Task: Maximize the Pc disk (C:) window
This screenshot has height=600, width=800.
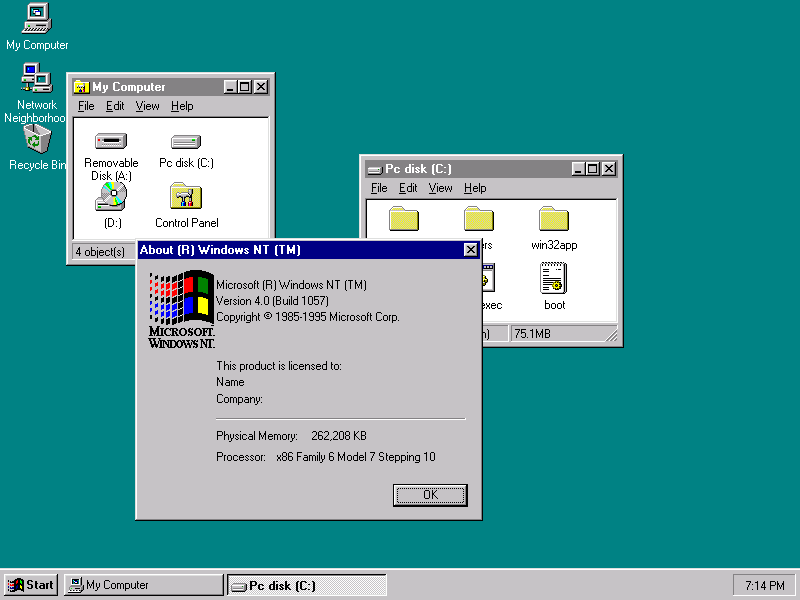Action: pyautogui.click(x=592, y=169)
